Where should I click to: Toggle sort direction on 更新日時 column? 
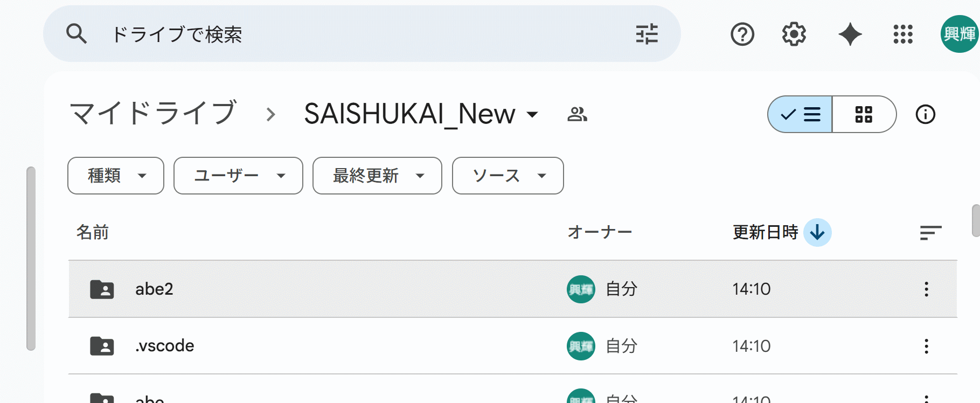(x=817, y=233)
